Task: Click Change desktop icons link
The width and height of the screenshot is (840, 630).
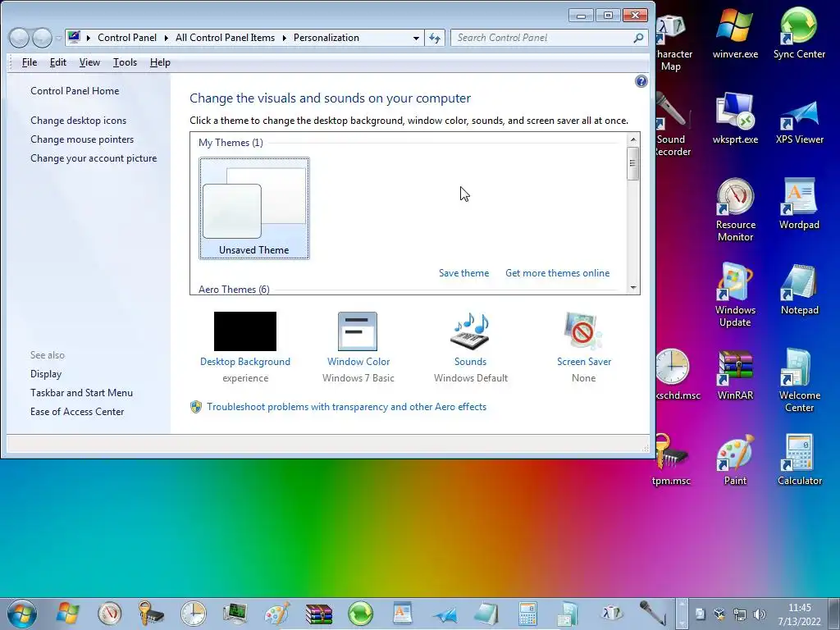Action: (78, 121)
